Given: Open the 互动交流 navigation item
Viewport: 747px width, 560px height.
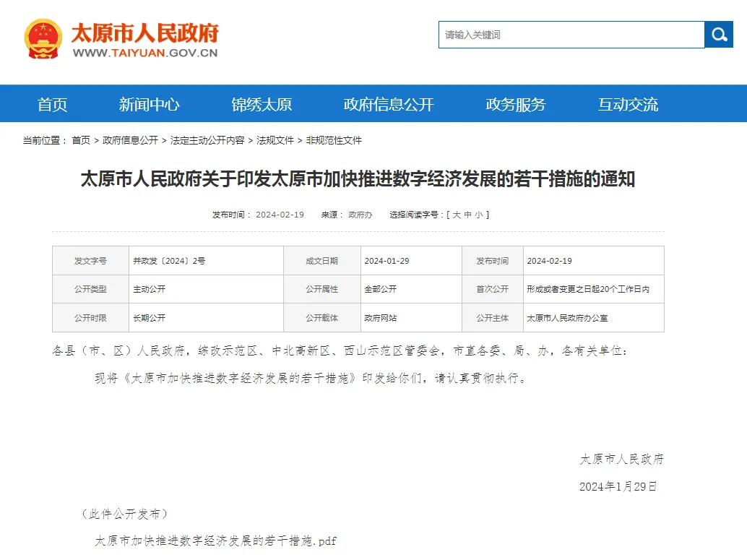Looking at the screenshot, I should click(628, 104).
